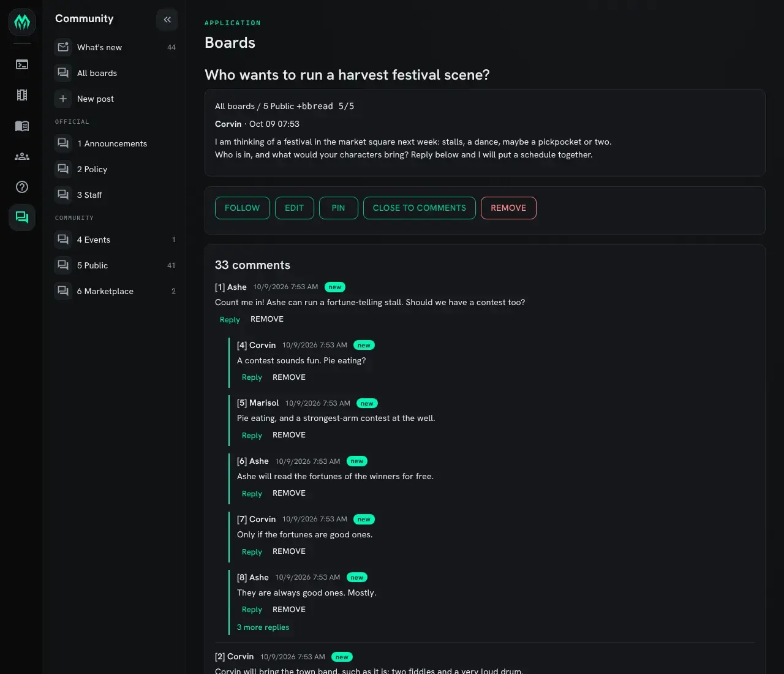Screen dimensions: 784x674
Task: Open What's new in sidebar
Action: click(115, 47)
